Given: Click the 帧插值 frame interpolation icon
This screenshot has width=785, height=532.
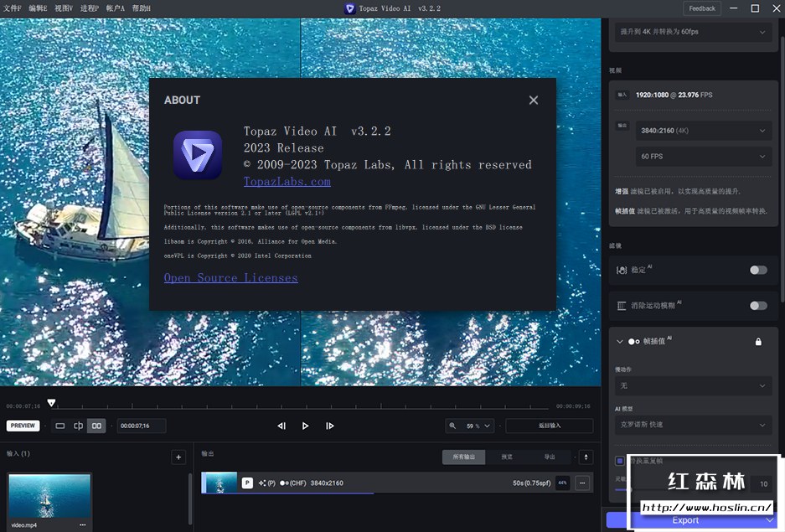Looking at the screenshot, I should (634, 341).
